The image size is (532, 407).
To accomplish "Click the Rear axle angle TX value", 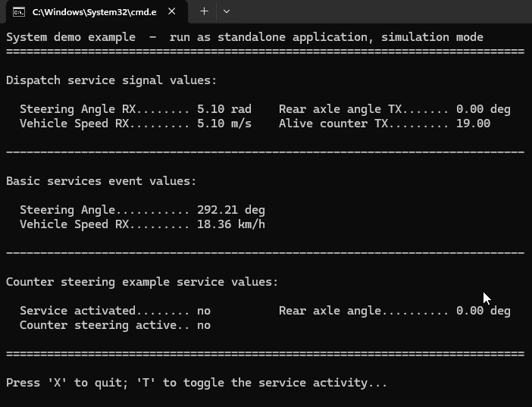I will pyautogui.click(x=483, y=109).
